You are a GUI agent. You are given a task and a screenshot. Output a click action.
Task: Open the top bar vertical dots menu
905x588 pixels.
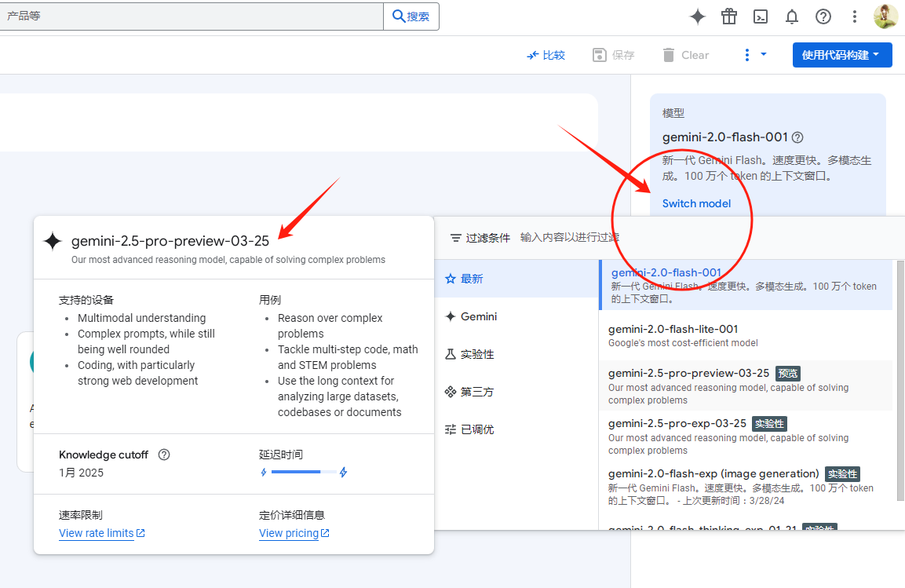[x=855, y=16]
